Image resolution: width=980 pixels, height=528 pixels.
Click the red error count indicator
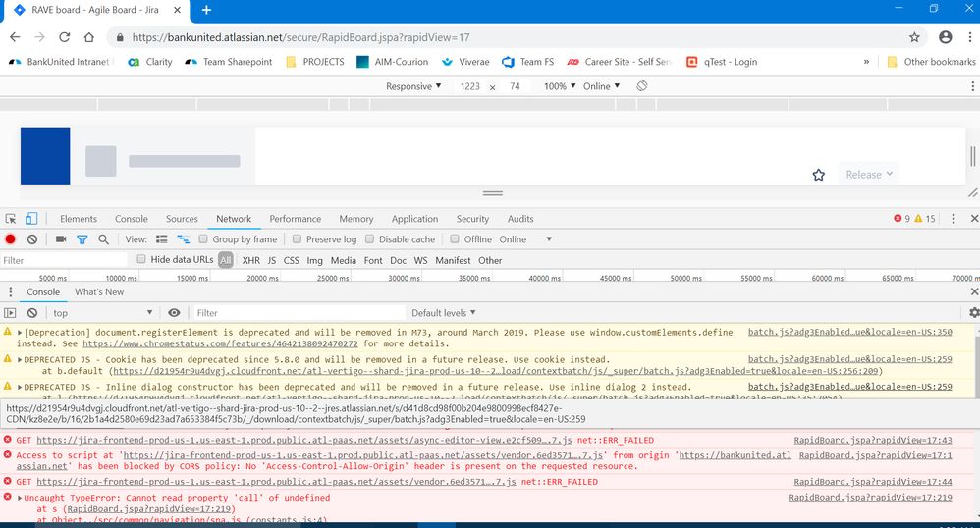[901, 219]
